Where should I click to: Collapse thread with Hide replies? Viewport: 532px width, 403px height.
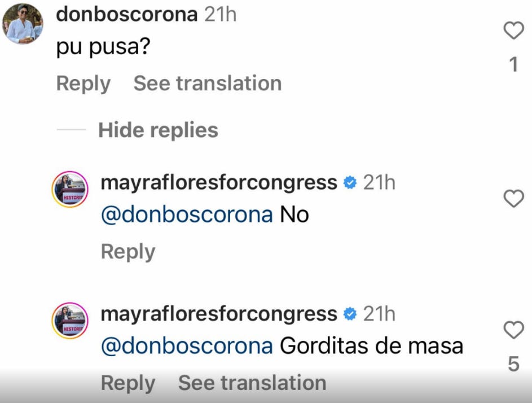pyautogui.click(x=158, y=130)
